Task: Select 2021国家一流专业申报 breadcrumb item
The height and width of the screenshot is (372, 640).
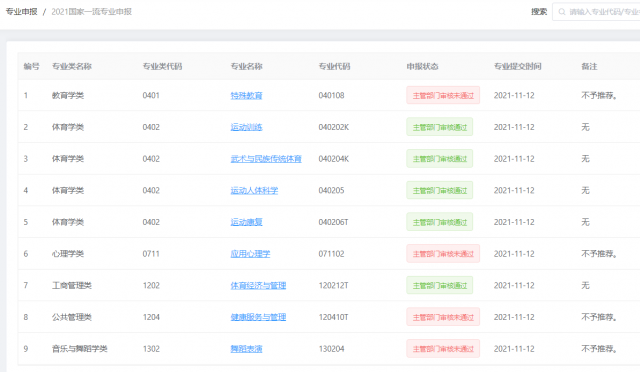Action: click(x=91, y=11)
